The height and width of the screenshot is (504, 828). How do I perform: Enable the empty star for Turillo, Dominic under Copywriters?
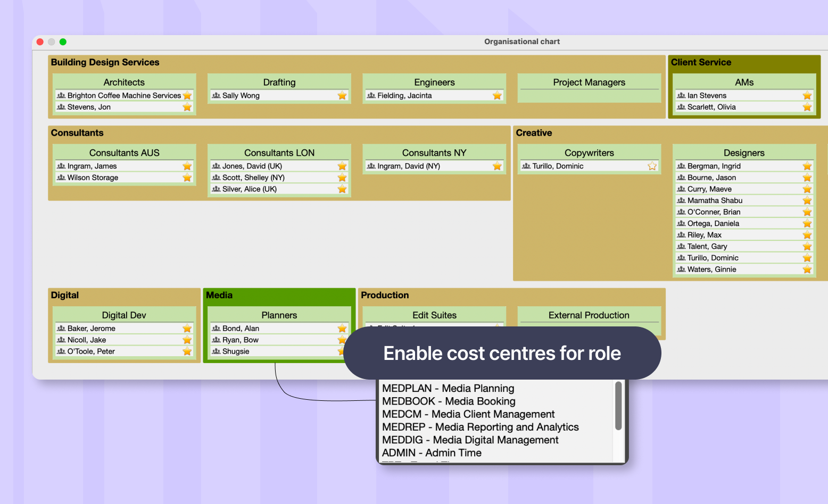652,166
